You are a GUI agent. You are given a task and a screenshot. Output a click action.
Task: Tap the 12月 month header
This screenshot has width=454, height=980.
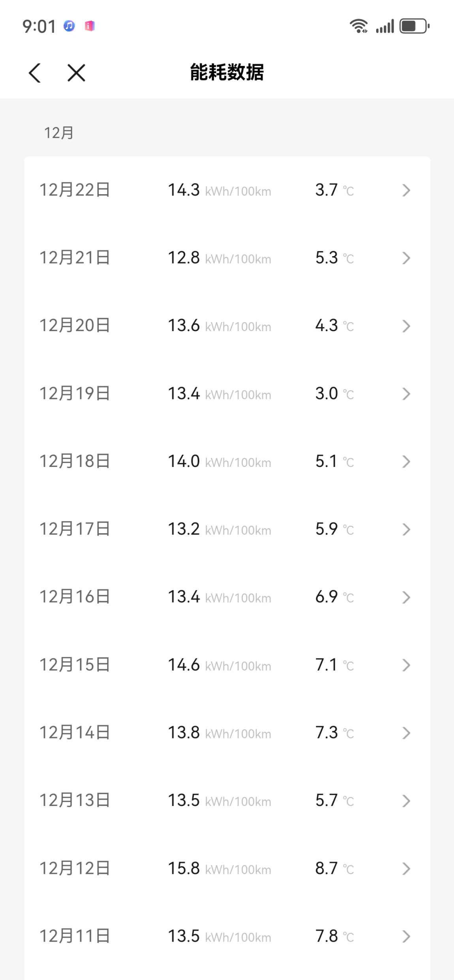pos(59,133)
